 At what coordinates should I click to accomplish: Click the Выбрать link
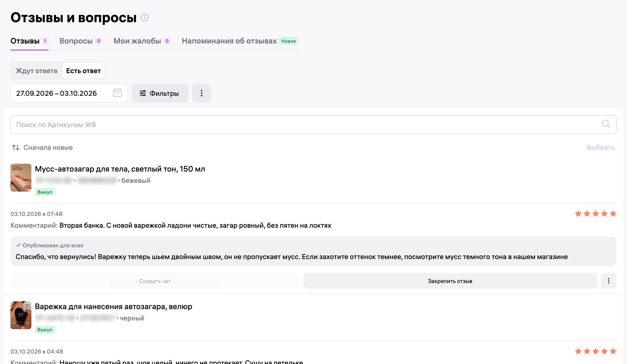pyautogui.click(x=600, y=148)
